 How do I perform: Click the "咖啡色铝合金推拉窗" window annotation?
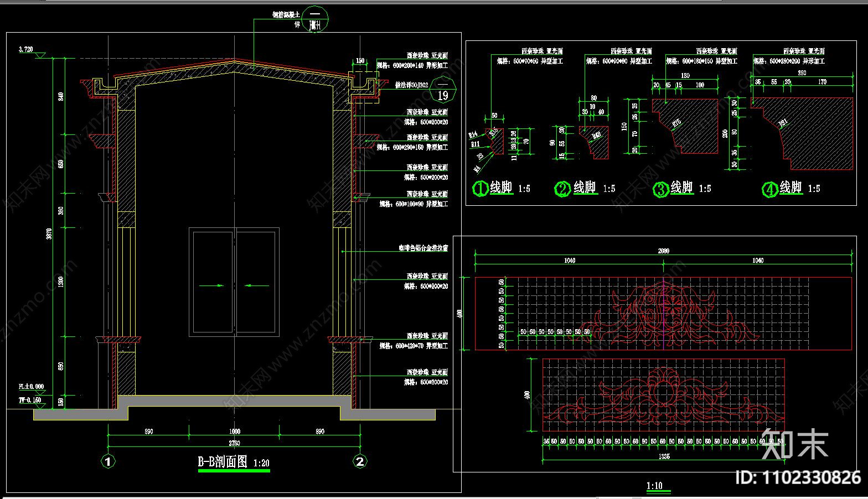[x=423, y=248]
